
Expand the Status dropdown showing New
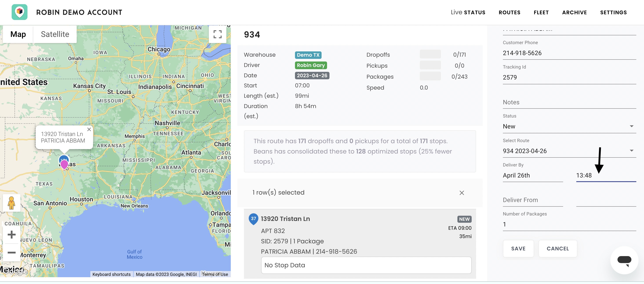point(569,126)
